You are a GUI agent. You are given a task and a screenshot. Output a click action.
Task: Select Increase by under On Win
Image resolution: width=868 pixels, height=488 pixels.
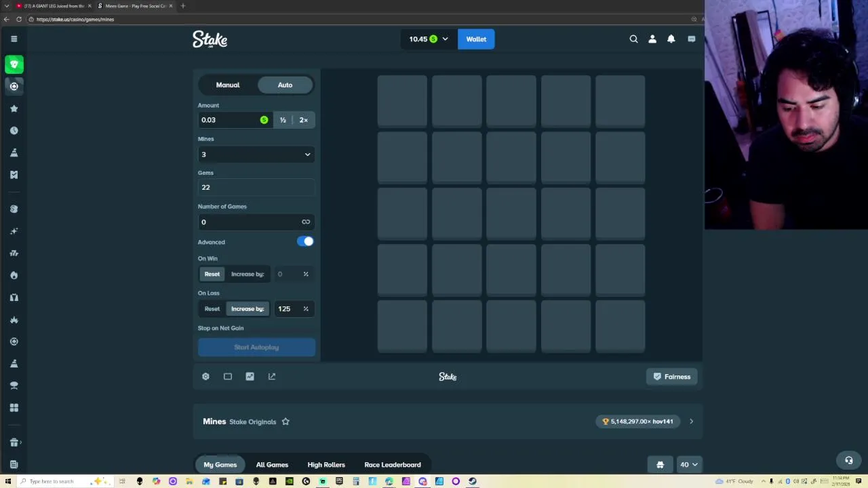[248, 274]
